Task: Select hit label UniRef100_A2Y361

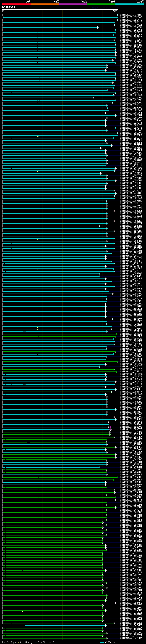Action: [131, 238]
